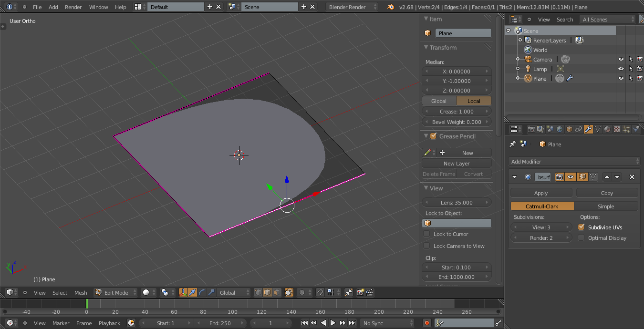Open the Texture properties tab (checker icon)
The image size is (644, 329).
[x=616, y=129]
